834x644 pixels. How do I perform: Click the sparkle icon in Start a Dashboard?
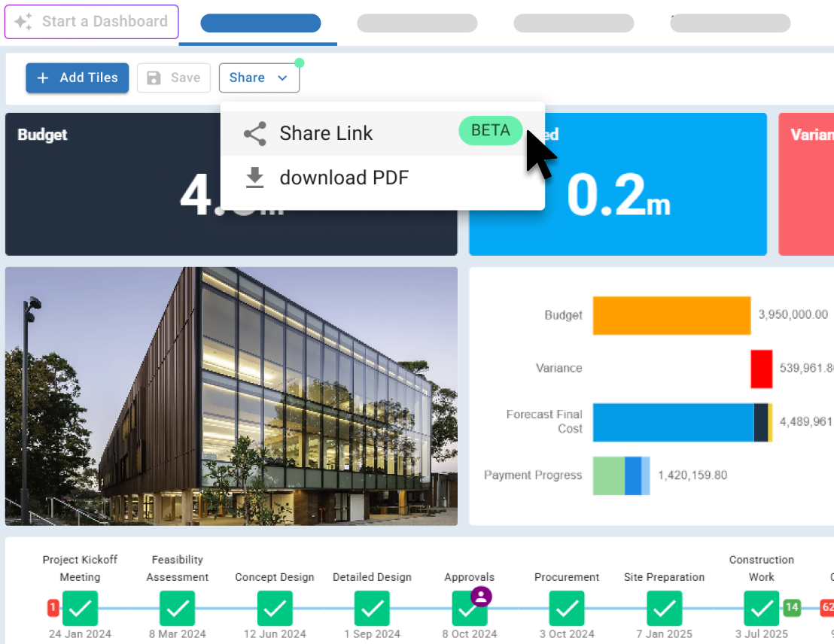coord(23,22)
